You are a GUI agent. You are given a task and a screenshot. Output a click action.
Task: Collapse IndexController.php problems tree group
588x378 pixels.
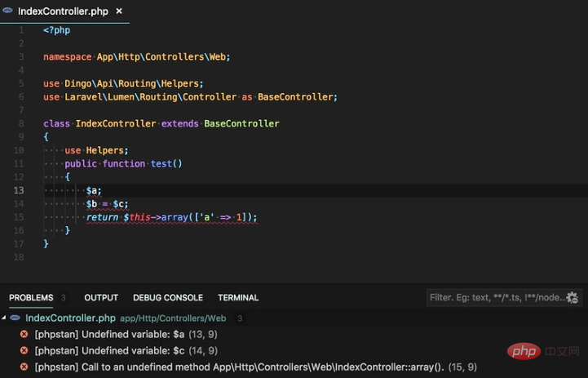(x=4, y=318)
